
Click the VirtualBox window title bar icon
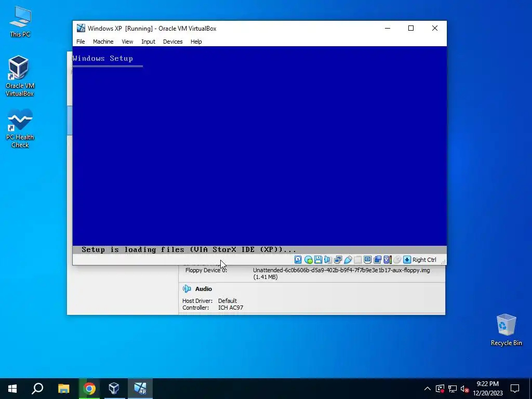point(81,28)
